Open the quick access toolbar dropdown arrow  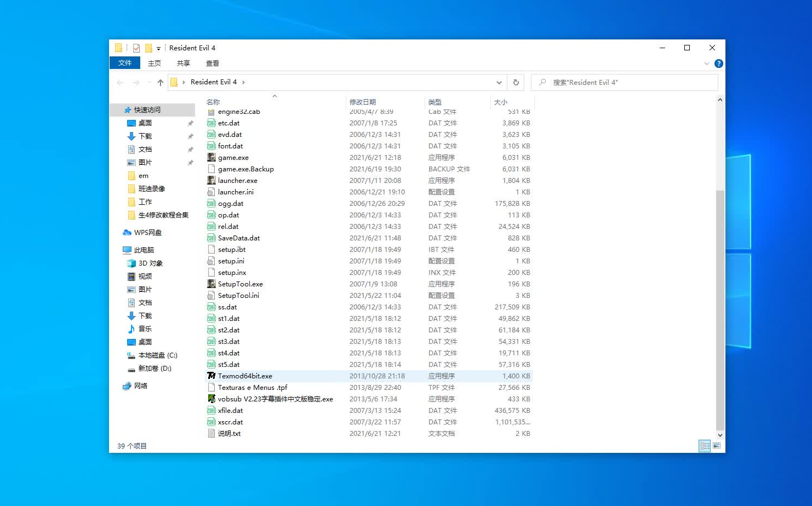tap(158, 49)
